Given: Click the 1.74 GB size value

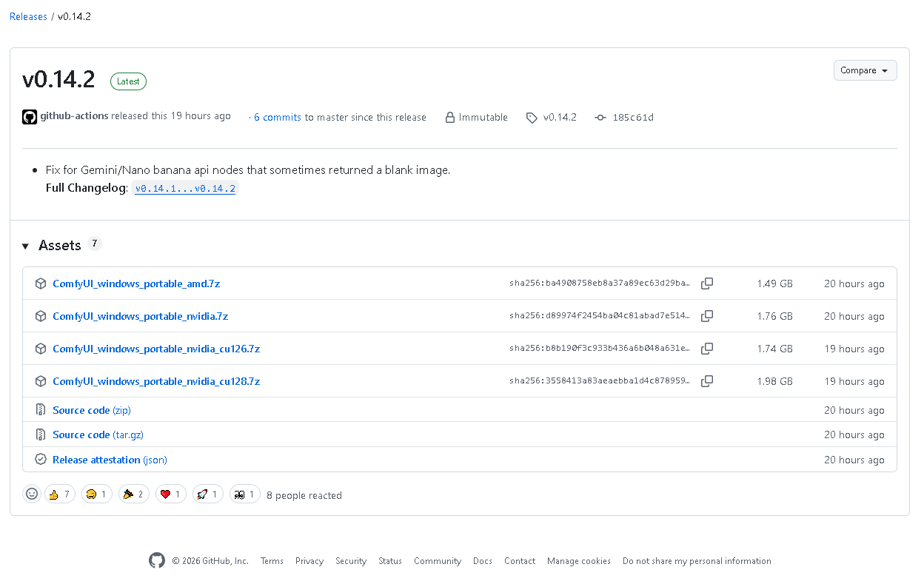Looking at the screenshot, I should coord(774,349).
